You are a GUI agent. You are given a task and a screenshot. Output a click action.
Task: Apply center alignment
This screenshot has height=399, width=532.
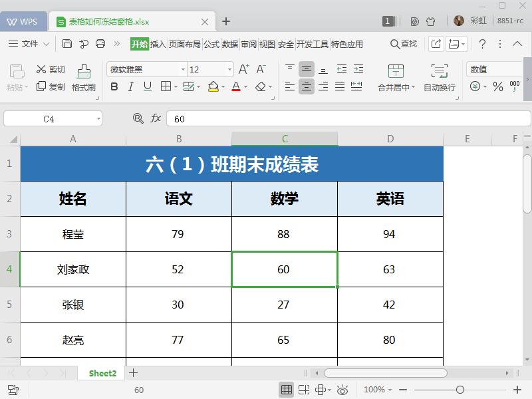tap(306, 86)
